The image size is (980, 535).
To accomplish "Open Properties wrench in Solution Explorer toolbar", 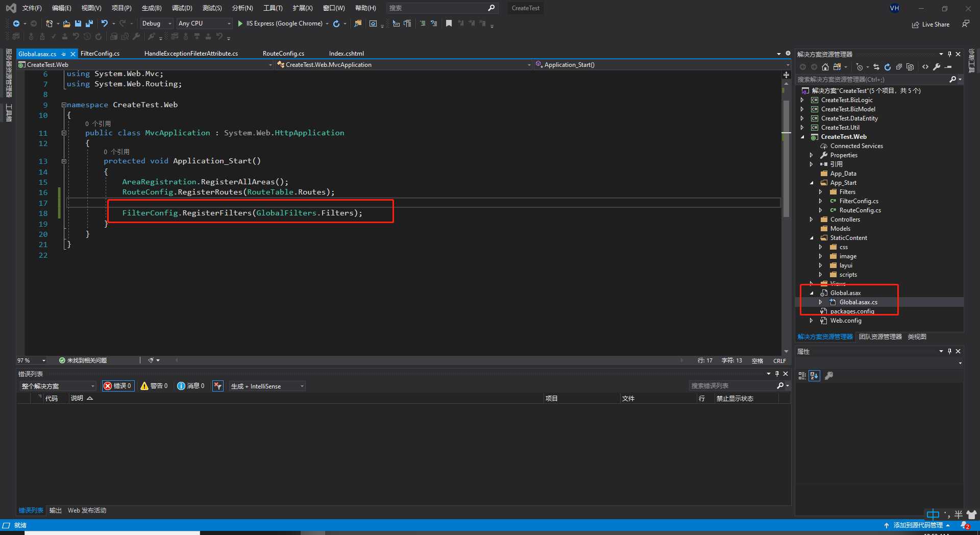I will (937, 67).
